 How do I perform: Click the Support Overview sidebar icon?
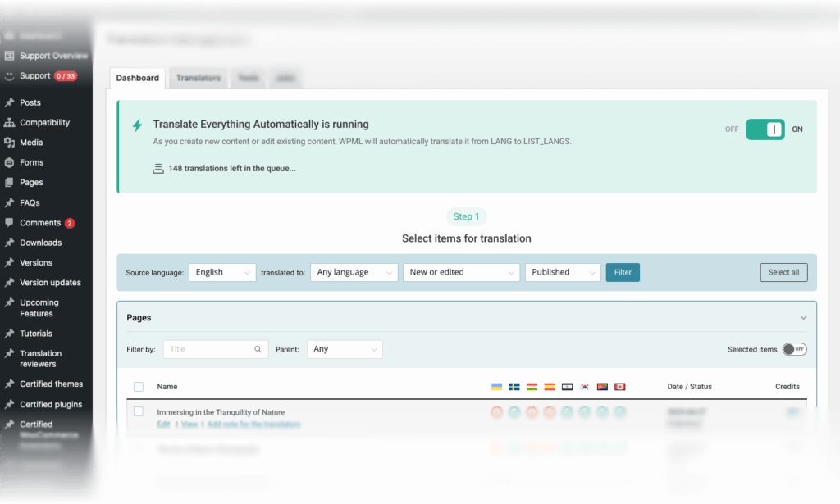click(x=9, y=56)
